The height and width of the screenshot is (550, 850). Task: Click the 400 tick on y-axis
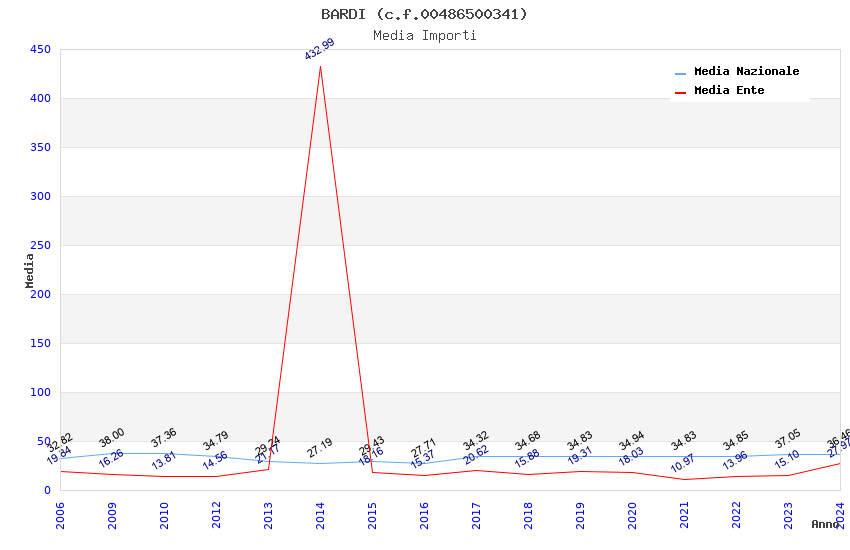pyautogui.click(x=41, y=98)
